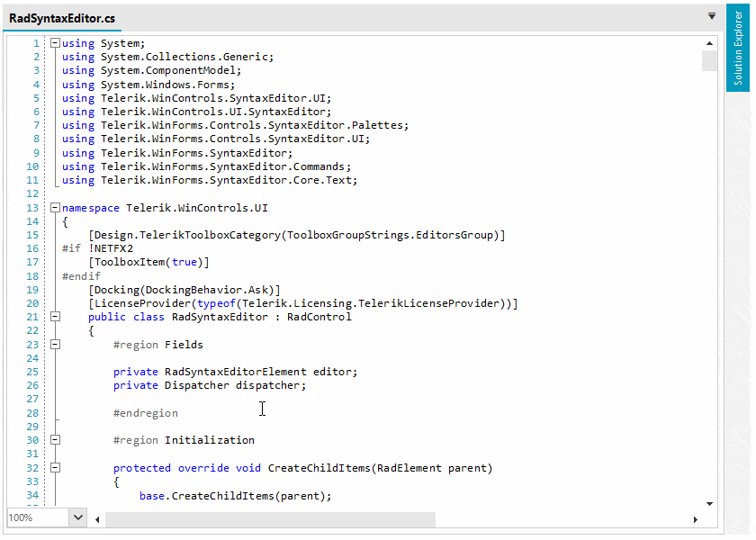Click line number 12 in gutter

click(32, 193)
